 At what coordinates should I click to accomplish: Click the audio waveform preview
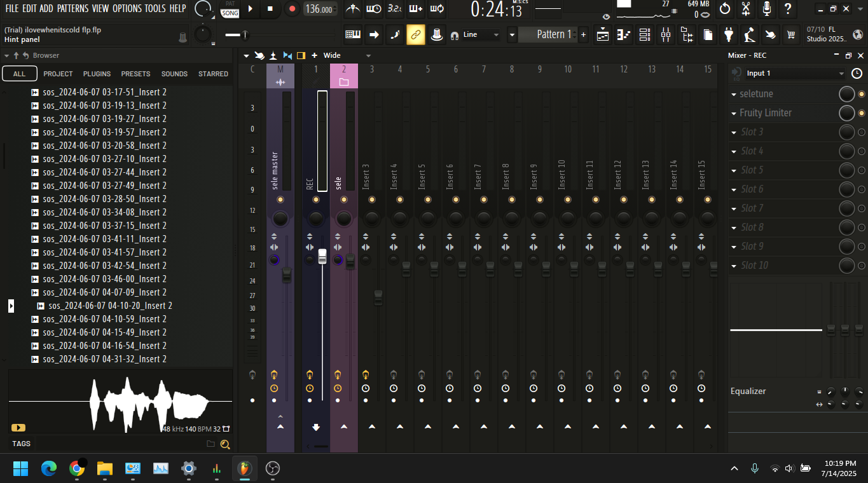click(x=121, y=402)
